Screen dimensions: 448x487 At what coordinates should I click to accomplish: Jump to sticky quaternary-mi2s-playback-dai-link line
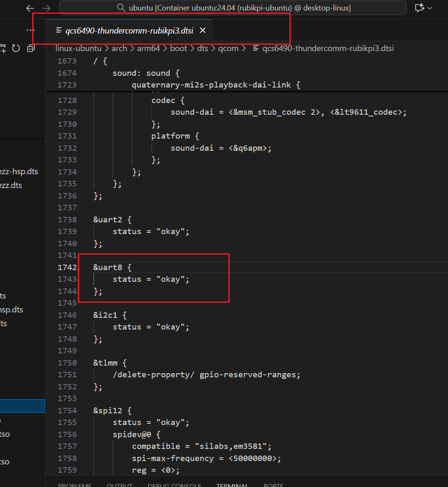pos(216,85)
